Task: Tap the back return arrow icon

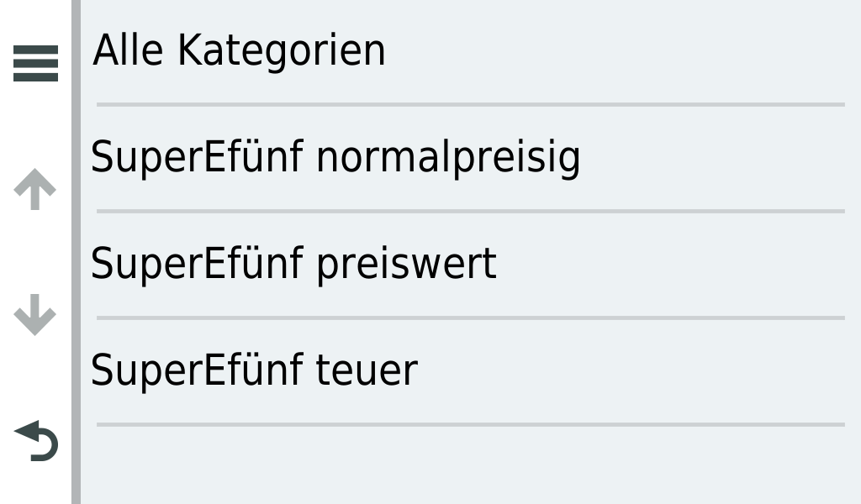Action: point(36,442)
